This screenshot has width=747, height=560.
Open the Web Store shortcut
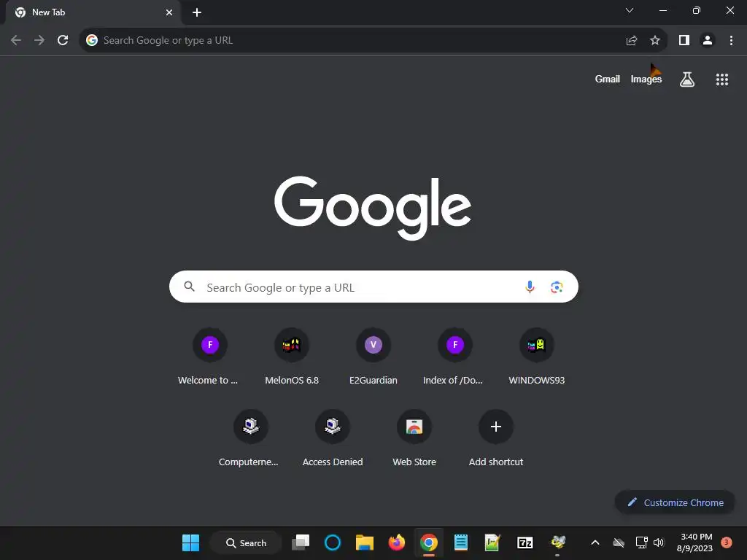coord(414,438)
